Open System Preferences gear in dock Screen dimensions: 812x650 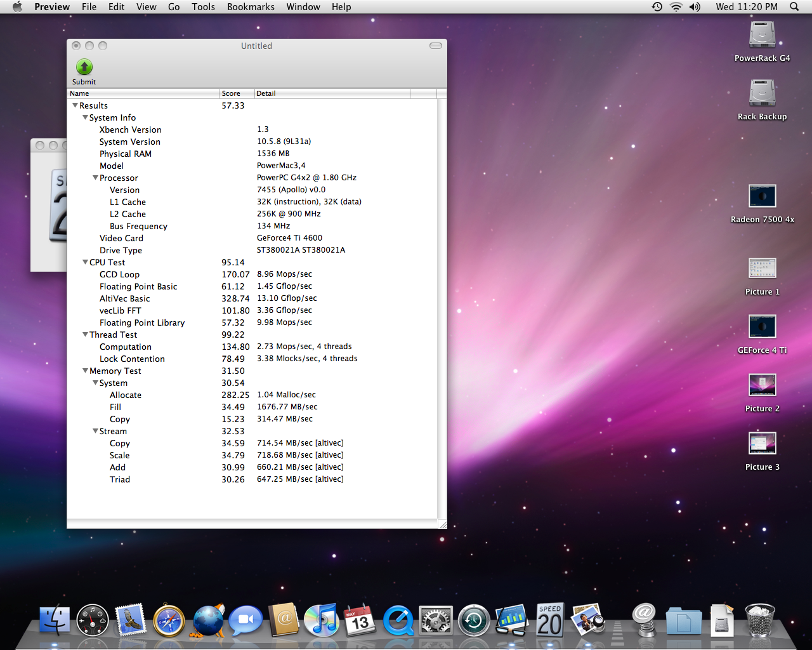coord(436,620)
